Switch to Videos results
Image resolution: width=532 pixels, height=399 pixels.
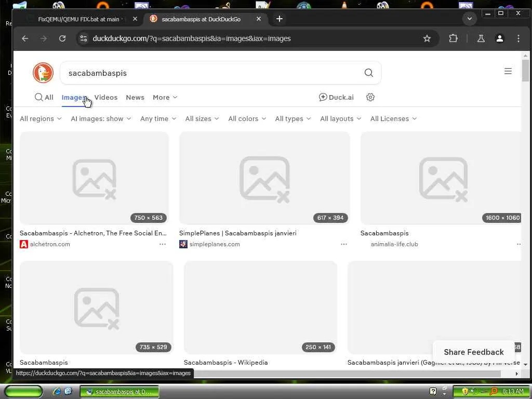[106, 97]
